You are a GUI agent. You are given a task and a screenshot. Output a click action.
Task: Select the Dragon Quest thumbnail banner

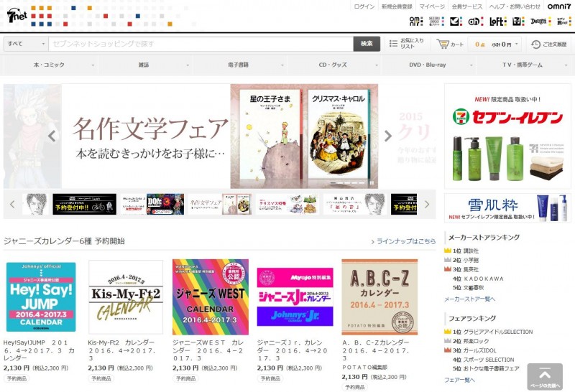pos(152,204)
